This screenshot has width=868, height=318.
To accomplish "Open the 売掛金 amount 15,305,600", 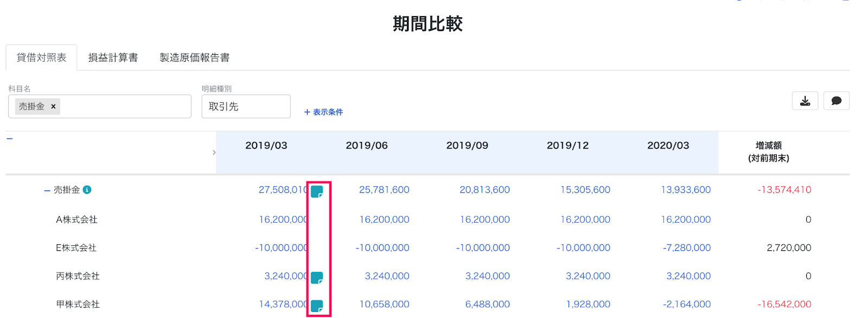I will pos(585,190).
